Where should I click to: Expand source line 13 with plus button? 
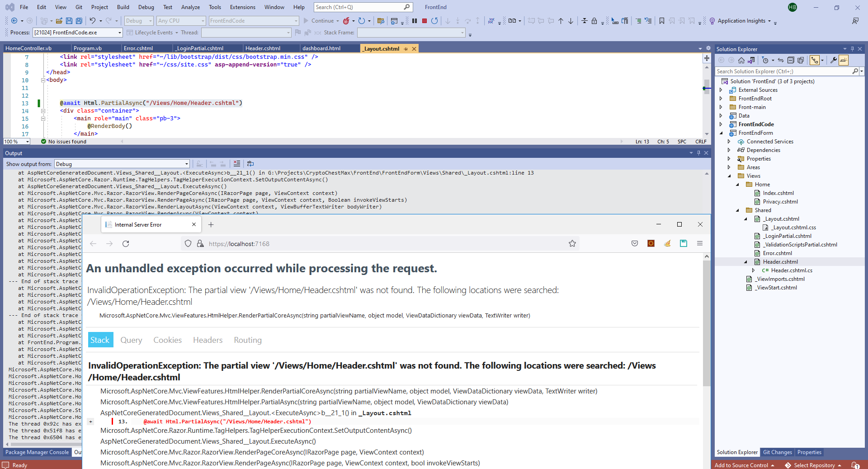90,422
